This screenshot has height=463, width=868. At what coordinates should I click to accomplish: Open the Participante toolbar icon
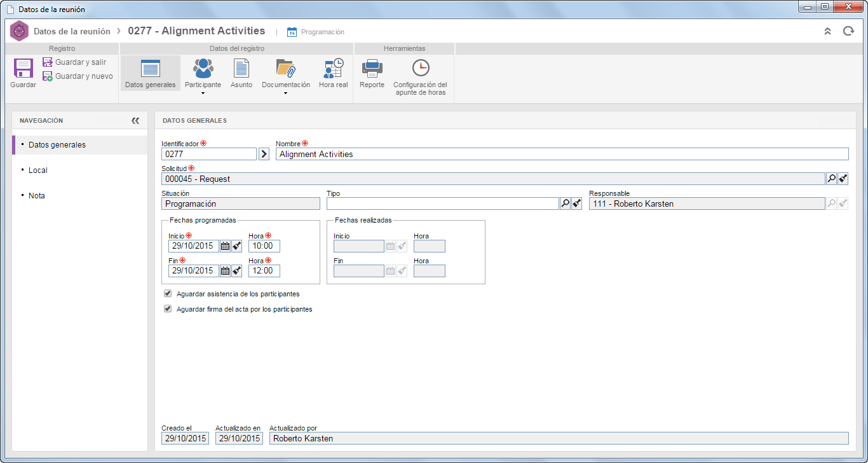[203, 68]
